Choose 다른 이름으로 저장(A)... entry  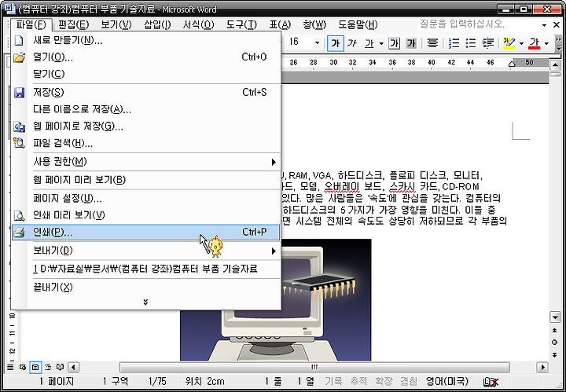click(146, 109)
